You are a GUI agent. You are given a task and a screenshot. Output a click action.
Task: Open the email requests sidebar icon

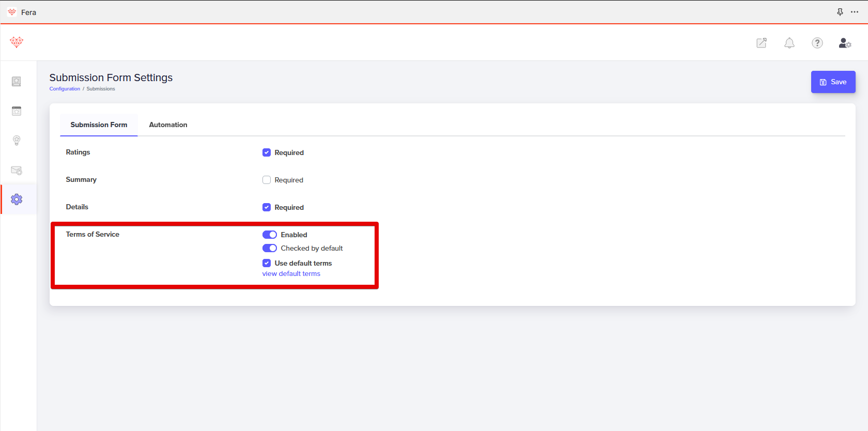tap(17, 170)
